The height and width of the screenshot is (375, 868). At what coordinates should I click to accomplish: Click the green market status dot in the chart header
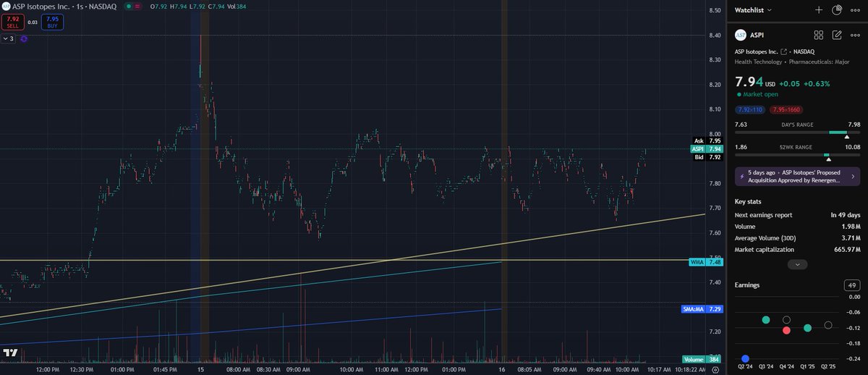point(128,7)
